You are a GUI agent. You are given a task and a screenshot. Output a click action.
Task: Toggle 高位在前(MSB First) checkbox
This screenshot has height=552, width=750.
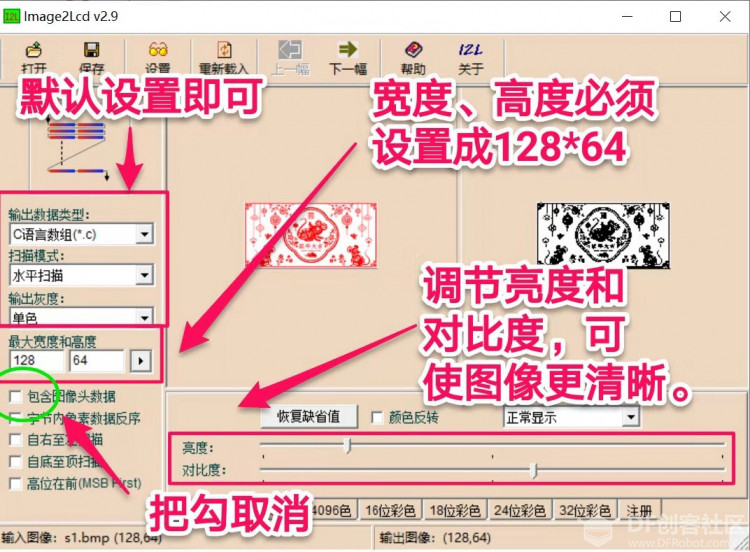pos(15,483)
